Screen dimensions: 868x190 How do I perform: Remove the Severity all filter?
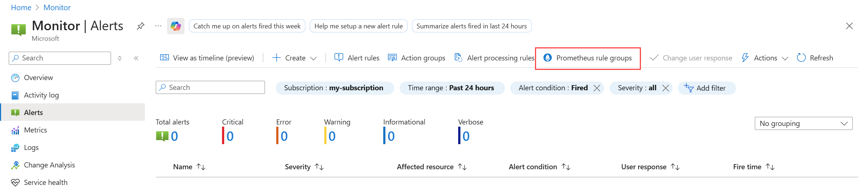(x=666, y=88)
